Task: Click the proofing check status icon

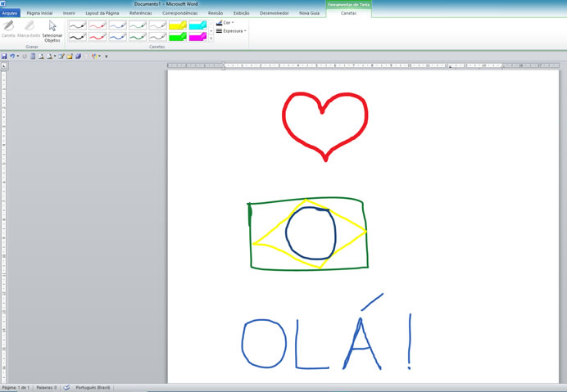Action: click(66, 388)
